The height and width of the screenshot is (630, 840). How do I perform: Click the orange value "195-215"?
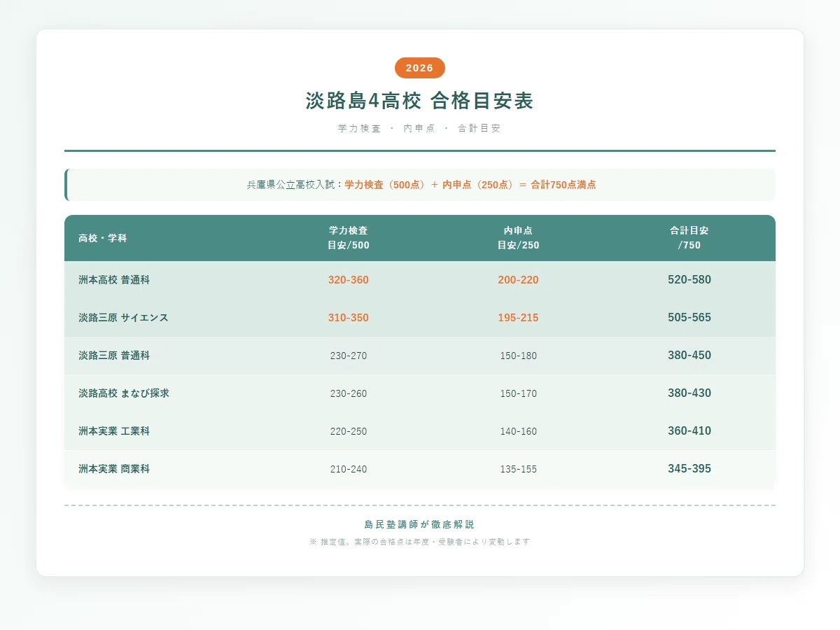click(x=519, y=318)
